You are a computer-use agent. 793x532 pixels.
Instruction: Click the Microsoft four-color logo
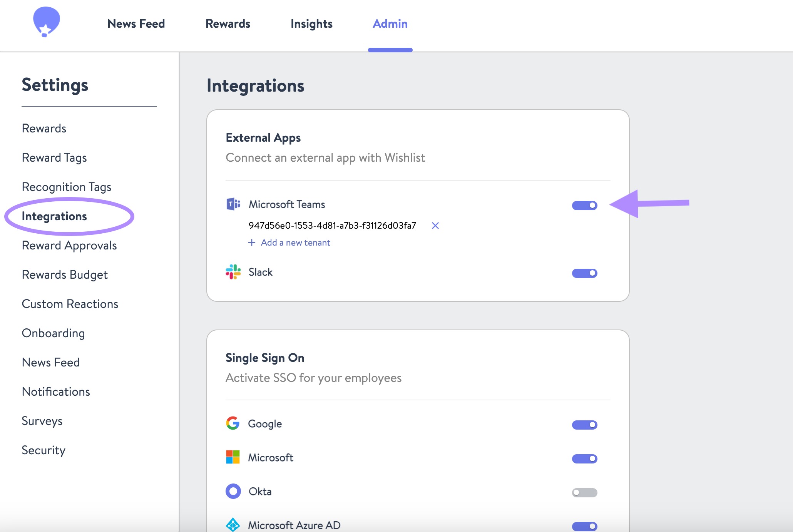tap(233, 457)
